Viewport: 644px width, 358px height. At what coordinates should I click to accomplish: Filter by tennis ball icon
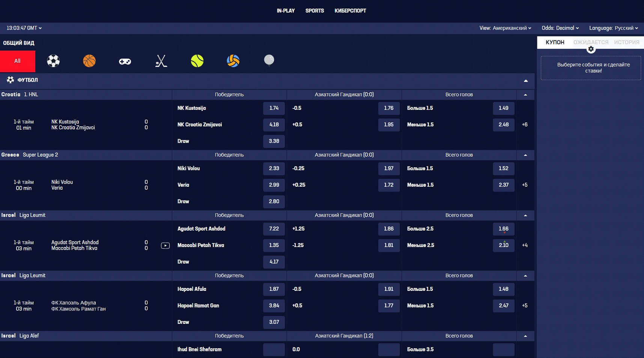point(197,61)
